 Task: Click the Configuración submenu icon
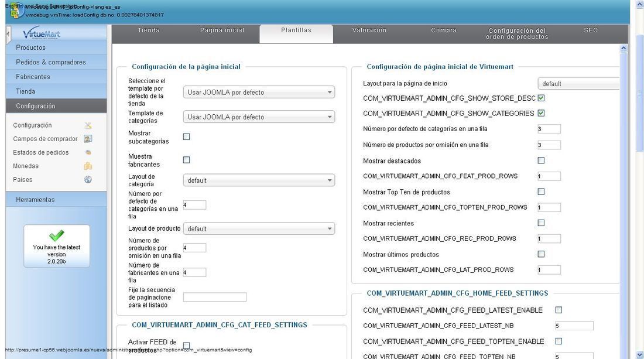pos(88,125)
